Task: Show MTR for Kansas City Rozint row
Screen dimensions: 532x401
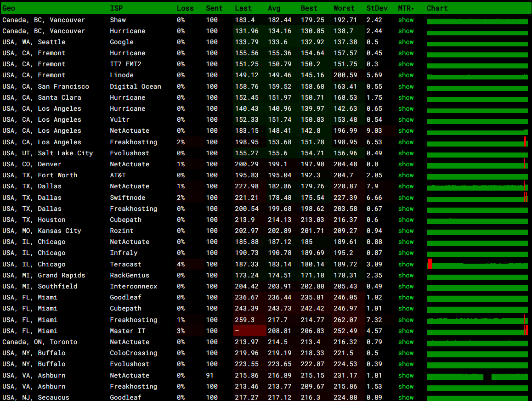Action: tap(406, 231)
